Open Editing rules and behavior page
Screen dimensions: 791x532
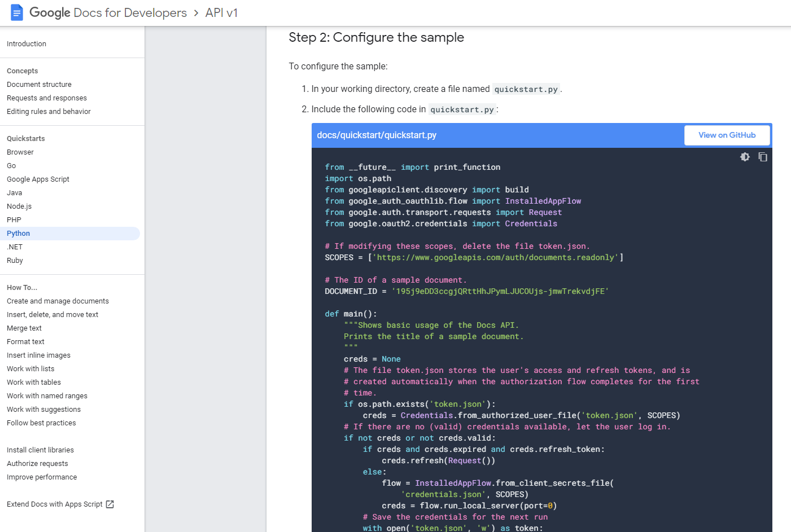[49, 112]
